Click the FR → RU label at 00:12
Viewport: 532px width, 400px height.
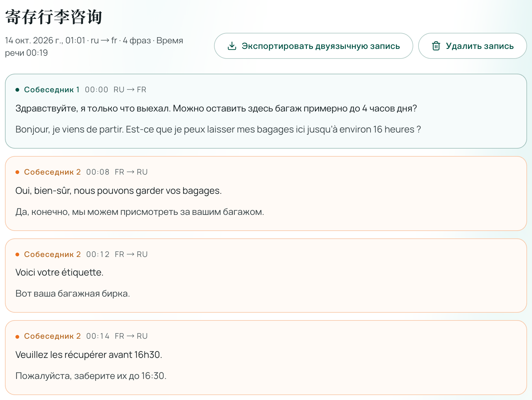click(131, 254)
